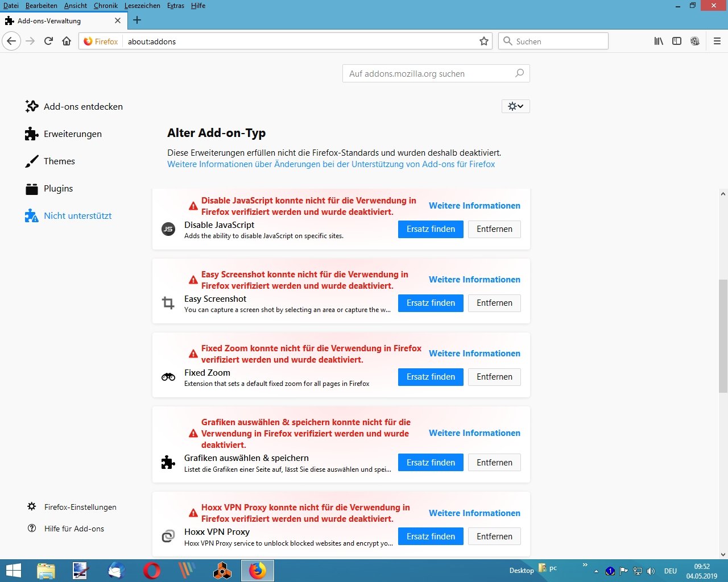The image size is (728, 582).
Task: Remove Grafiken auswählen & speichern add-on
Action: click(x=494, y=463)
